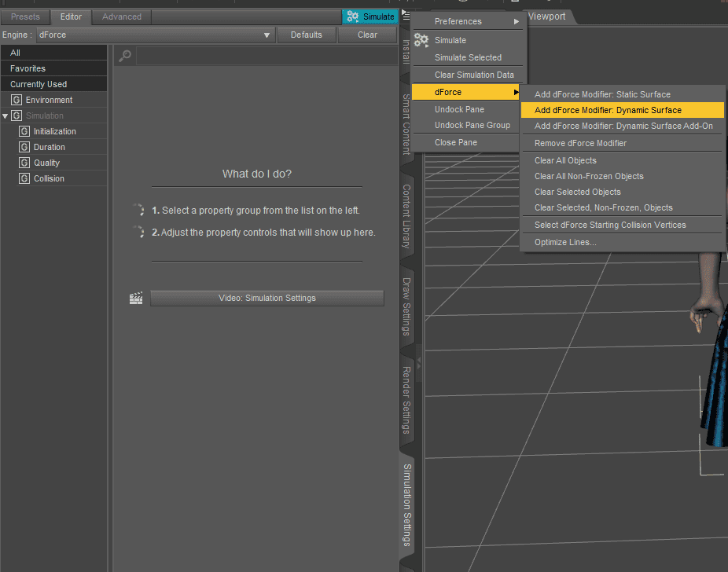Click the video clapperboard icon
This screenshot has height=572, width=728.
(x=137, y=298)
